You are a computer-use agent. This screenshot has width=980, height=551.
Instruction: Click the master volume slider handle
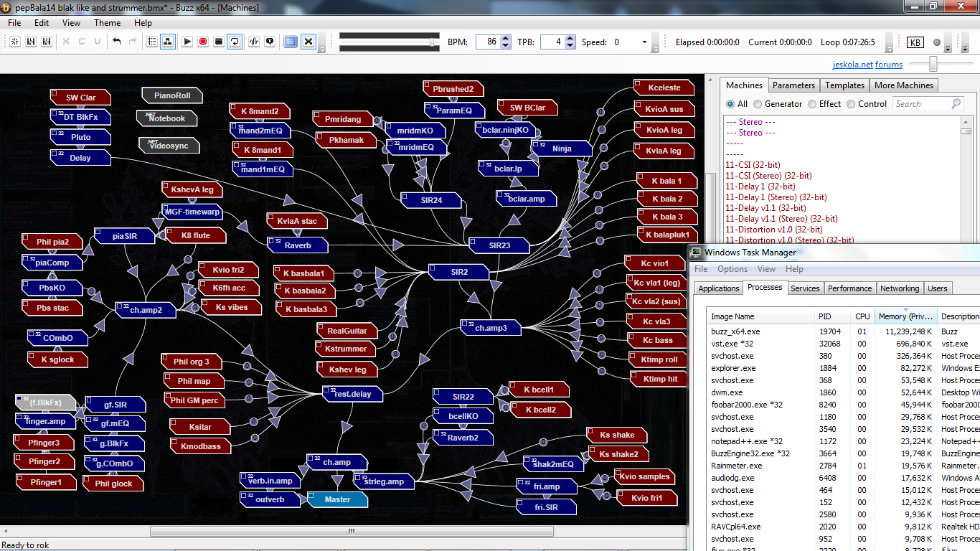pyautogui.click(x=933, y=65)
